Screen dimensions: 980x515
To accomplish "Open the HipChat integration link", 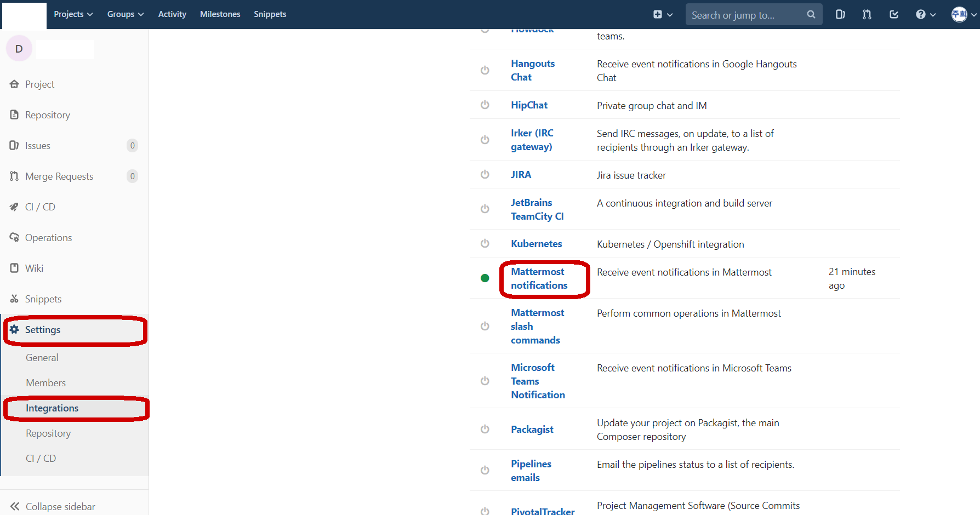I will [529, 105].
